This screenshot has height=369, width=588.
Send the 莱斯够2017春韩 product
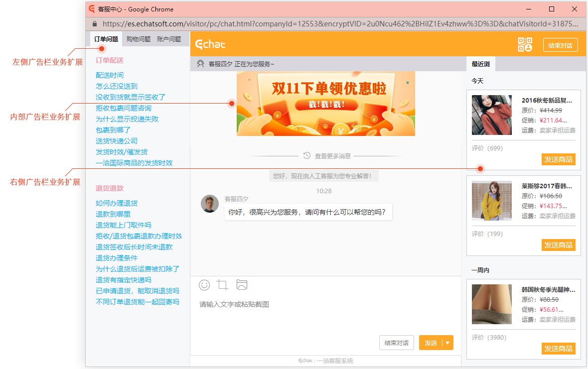558,245
